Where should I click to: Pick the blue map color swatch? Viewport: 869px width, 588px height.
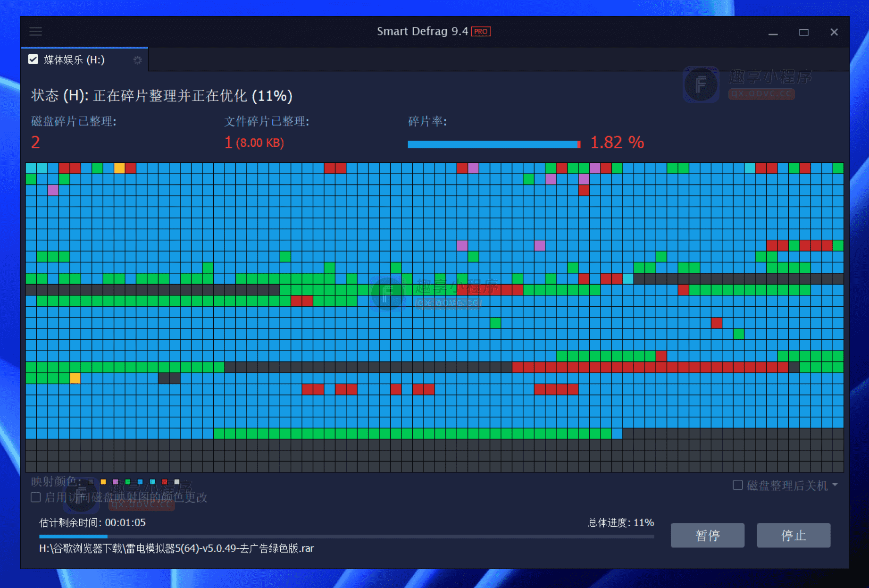point(140,482)
